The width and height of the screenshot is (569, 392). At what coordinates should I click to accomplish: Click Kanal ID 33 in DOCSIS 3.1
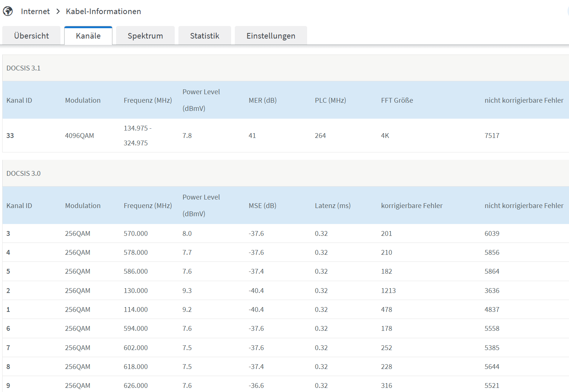tap(10, 136)
